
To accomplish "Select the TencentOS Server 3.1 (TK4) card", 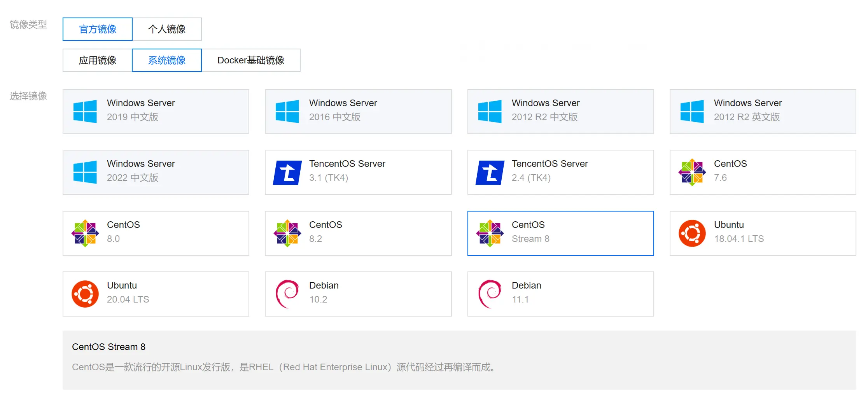I will (x=358, y=172).
